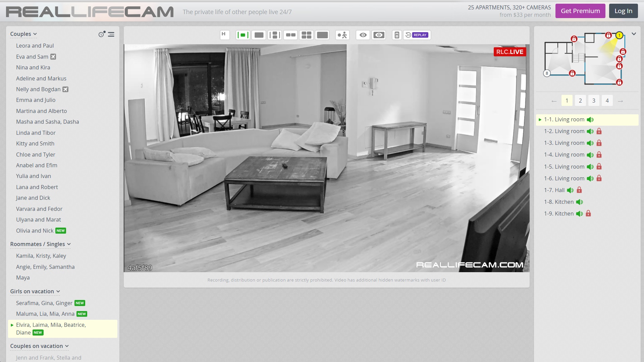Click lock icon on 1-7. Hall
The height and width of the screenshot is (362, 644).
point(579,190)
